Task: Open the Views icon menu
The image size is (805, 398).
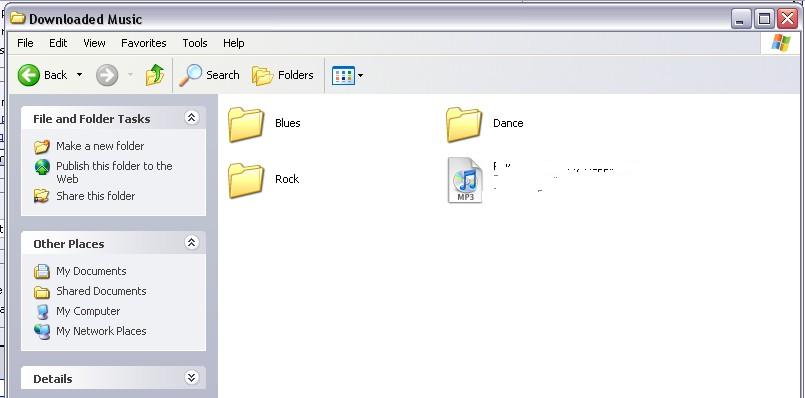Action: 343,75
